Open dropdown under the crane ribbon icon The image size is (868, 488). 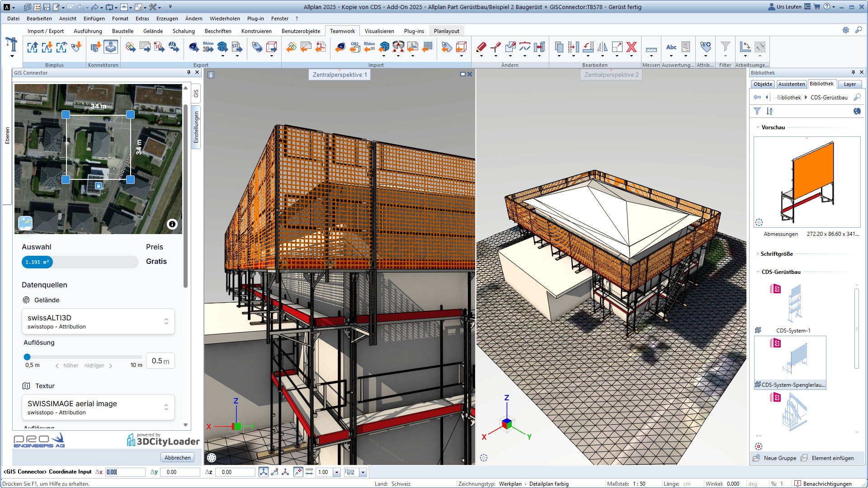point(12,56)
